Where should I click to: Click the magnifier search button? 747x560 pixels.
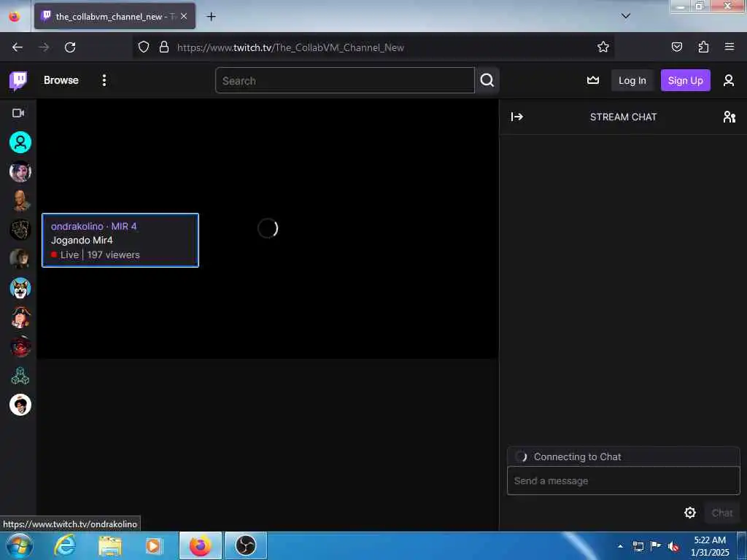coord(487,80)
